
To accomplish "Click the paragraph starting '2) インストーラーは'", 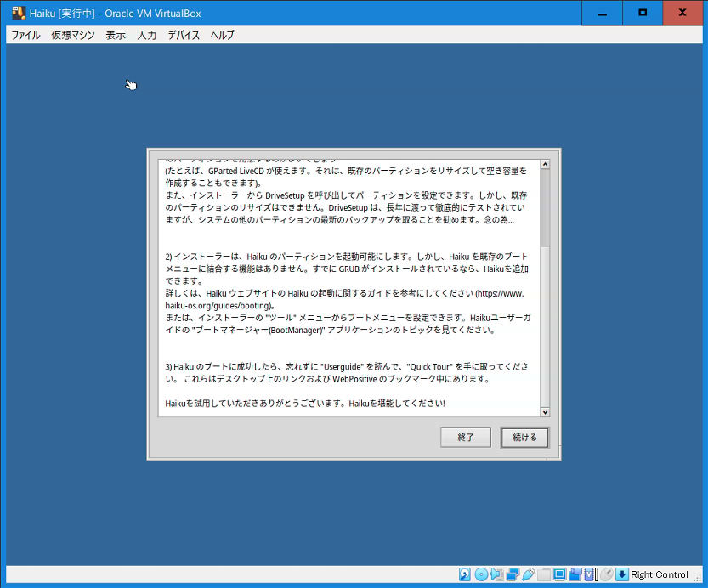I will pyautogui.click(x=347, y=269).
